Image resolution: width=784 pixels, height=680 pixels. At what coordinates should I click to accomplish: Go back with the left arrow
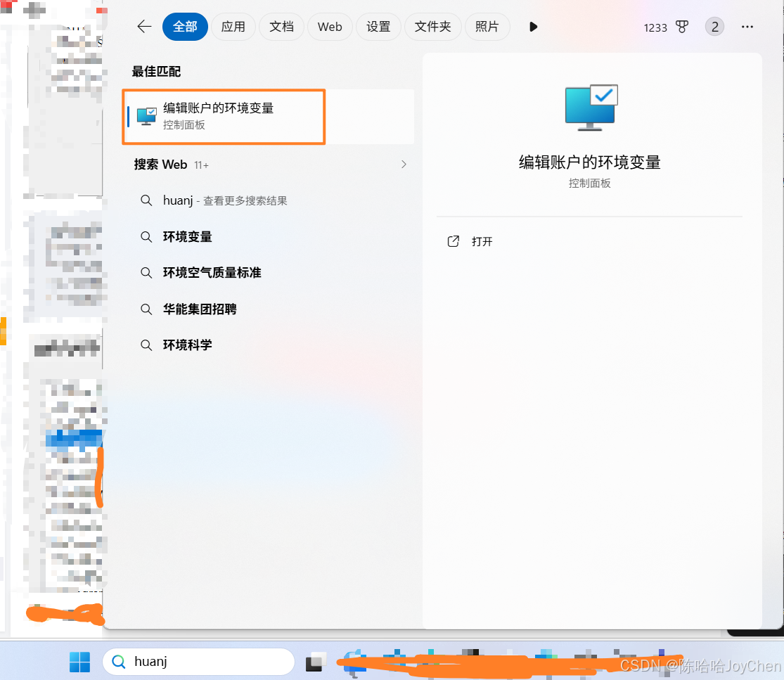coord(144,27)
